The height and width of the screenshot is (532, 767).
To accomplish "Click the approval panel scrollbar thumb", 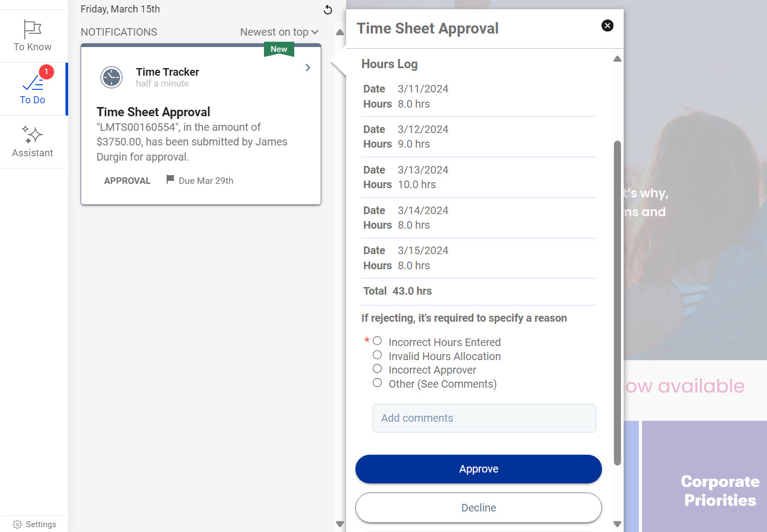I will (x=617, y=303).
